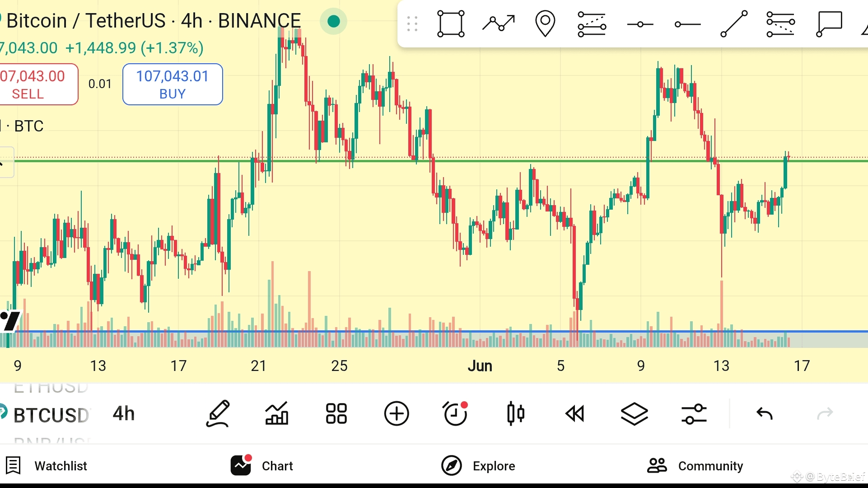Open the layouts grid icon
This screenshot has width=868, height=488.
tap(336, 413)
